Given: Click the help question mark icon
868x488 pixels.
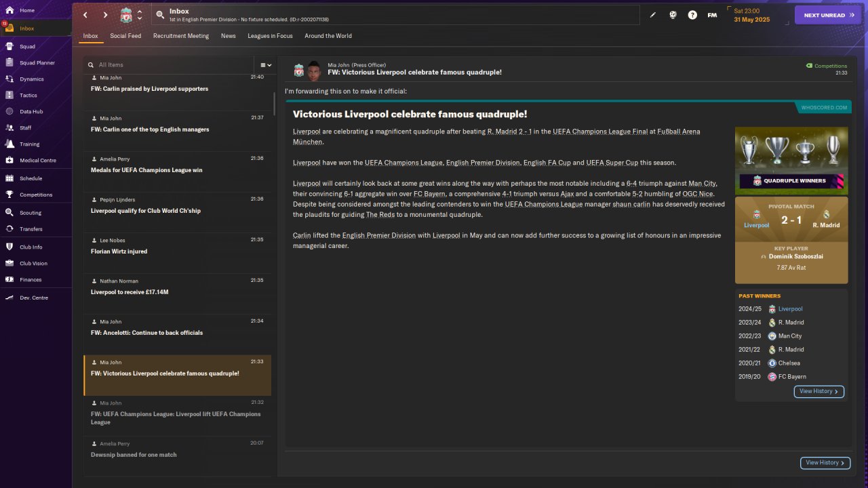Looking at the screenshot, I should tap(692, 15).
